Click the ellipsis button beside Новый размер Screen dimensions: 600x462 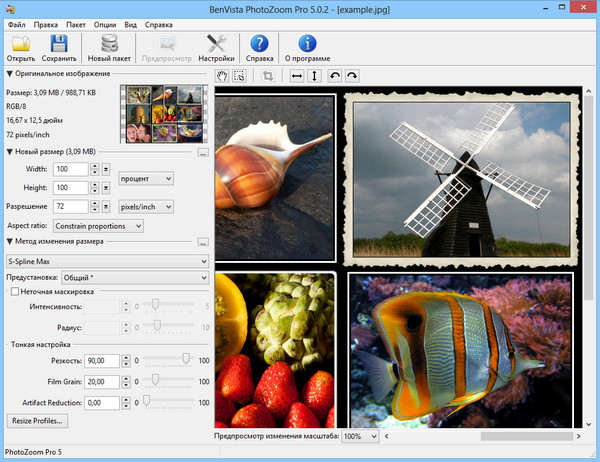pos(203,153)
